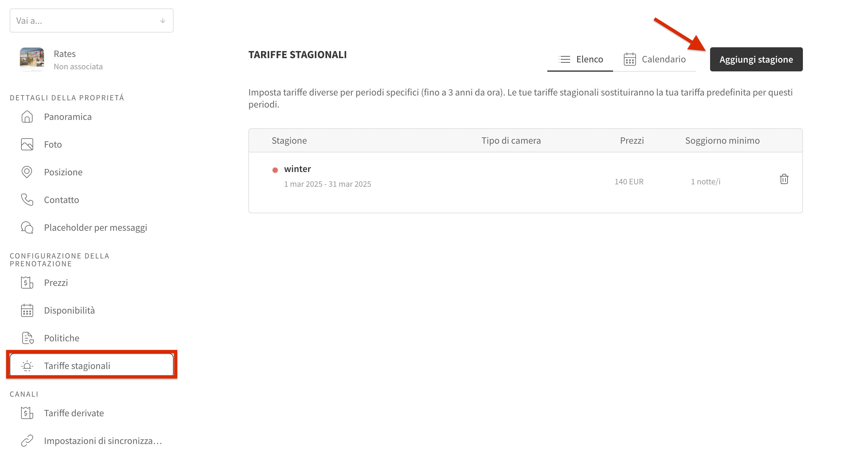Image resolution: width=868 pixels, height=450 pixels.
Task: Click the Disponibilità calendar icon
Action: [27, 310]
